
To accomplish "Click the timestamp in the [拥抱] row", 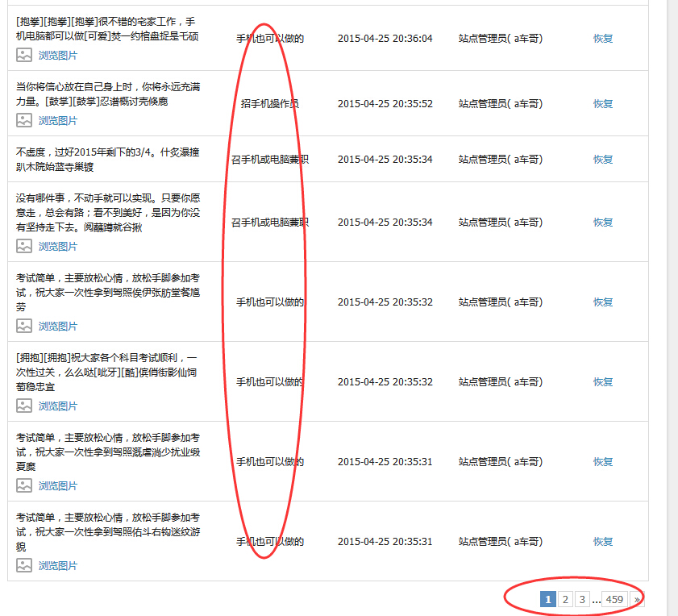I will point(385,382).
